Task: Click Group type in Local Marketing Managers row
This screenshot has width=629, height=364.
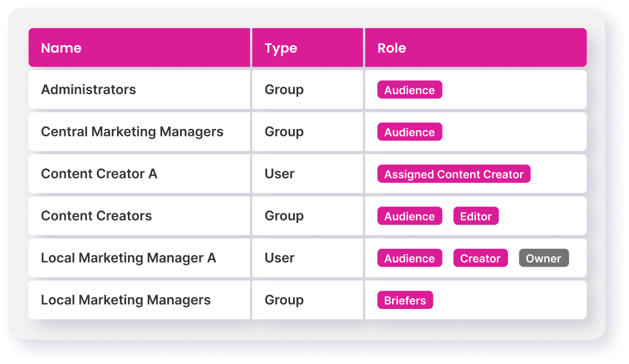Action: click(284, 300)
